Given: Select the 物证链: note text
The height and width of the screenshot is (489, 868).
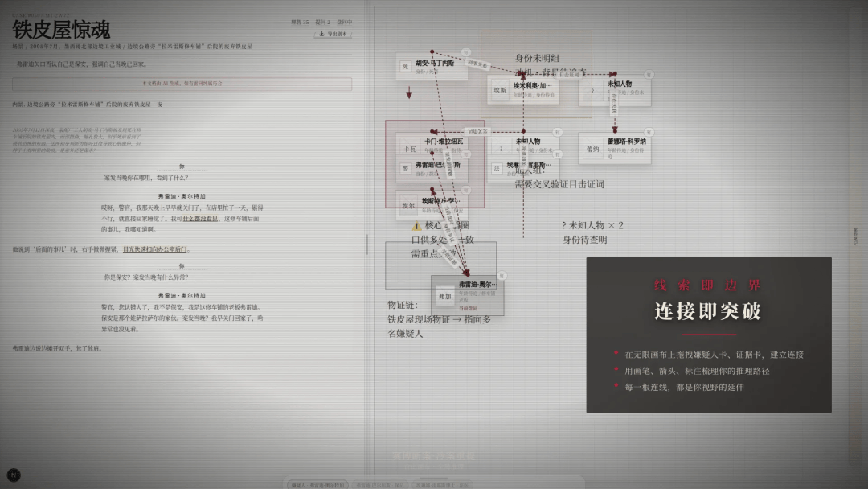Looking at the screenshot, I should (403, 305).
